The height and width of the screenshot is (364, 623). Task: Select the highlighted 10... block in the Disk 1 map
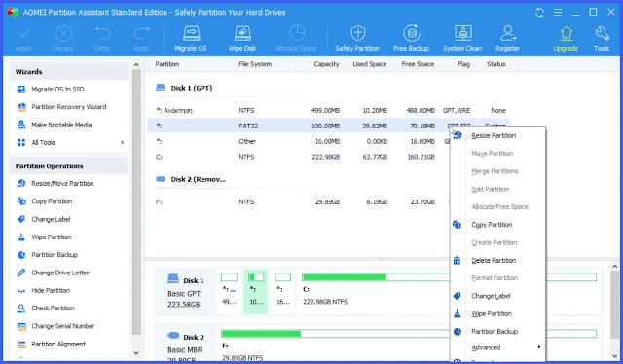click(x=256, y=292)
